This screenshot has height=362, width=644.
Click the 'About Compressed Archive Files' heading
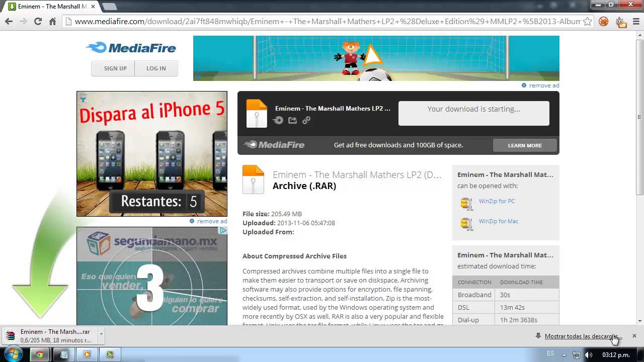294,256
